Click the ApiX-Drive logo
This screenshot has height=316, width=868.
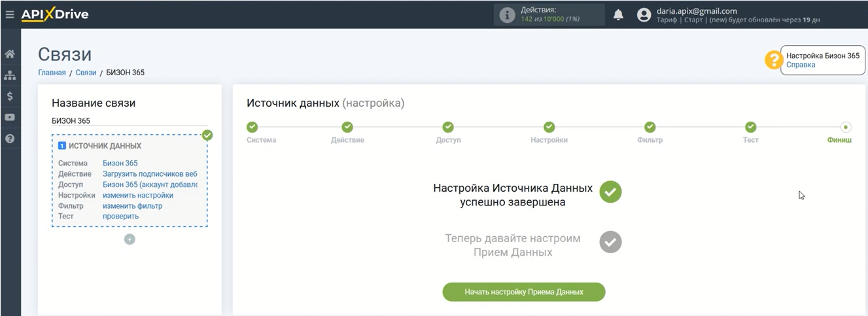click(55, 14)
